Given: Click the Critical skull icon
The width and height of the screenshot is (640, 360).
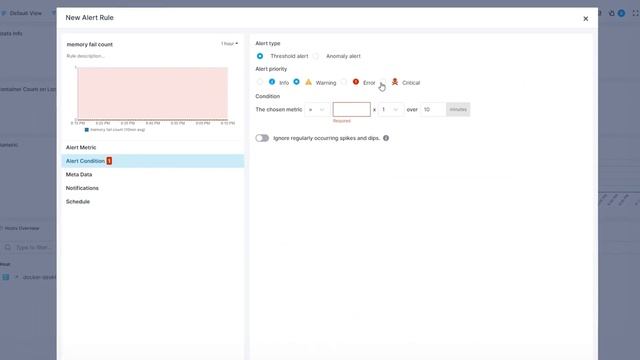Looking at the screenshot, I should [x=395, y=82].
